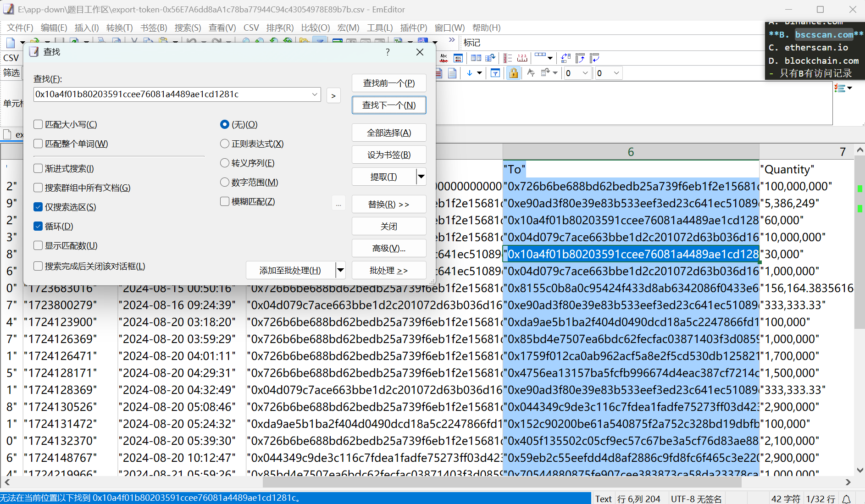Click the lock icon in filter toolbar
The width and height of the screenshot is (865, 504).
pyautogui.click(x=514, y=73)
